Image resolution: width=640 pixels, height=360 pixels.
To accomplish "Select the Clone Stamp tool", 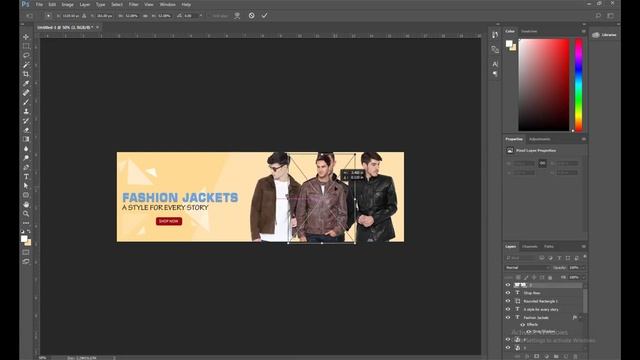I will point(26,111).
